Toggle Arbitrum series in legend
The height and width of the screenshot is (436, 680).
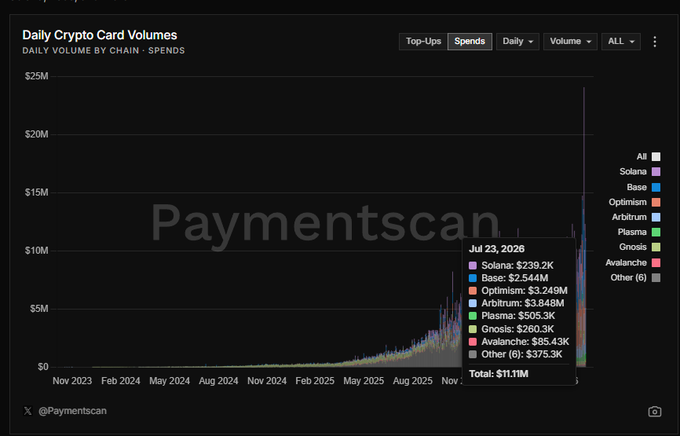pos(636,217)
